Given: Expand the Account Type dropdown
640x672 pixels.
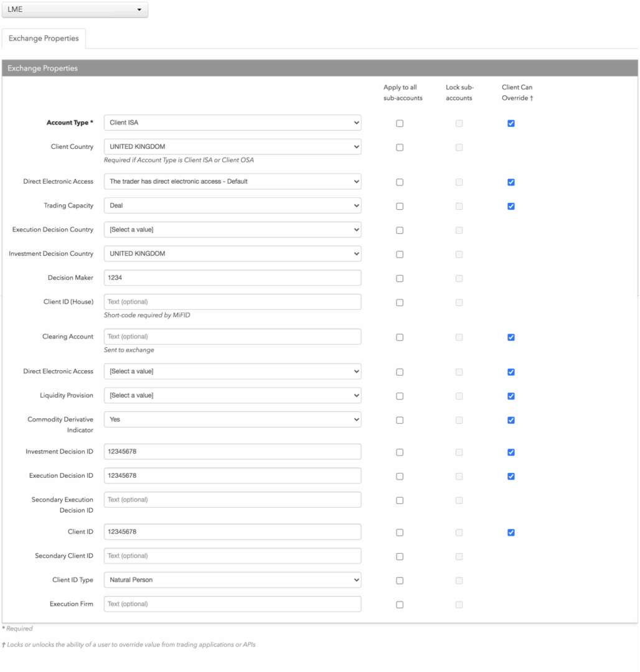Looking at the screenshot, I should point(232,123).
